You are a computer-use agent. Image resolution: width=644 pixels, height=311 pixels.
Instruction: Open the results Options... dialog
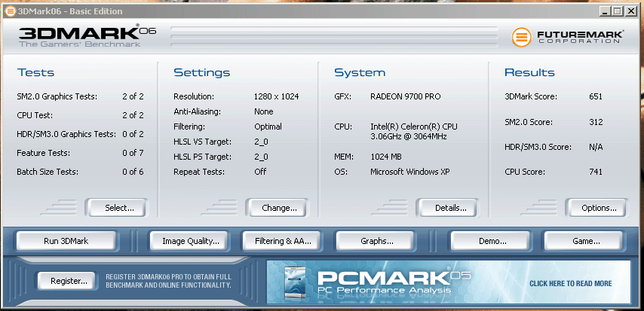click(596, 208)
